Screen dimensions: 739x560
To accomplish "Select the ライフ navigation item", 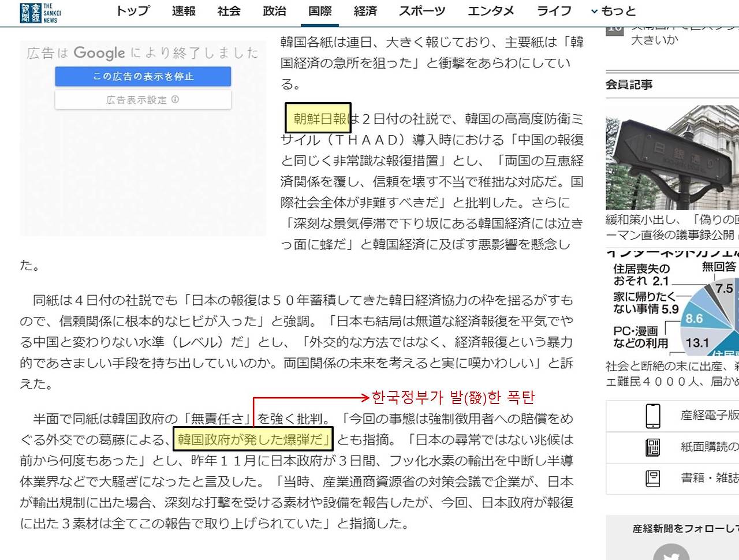I will [x=554, y=11].
